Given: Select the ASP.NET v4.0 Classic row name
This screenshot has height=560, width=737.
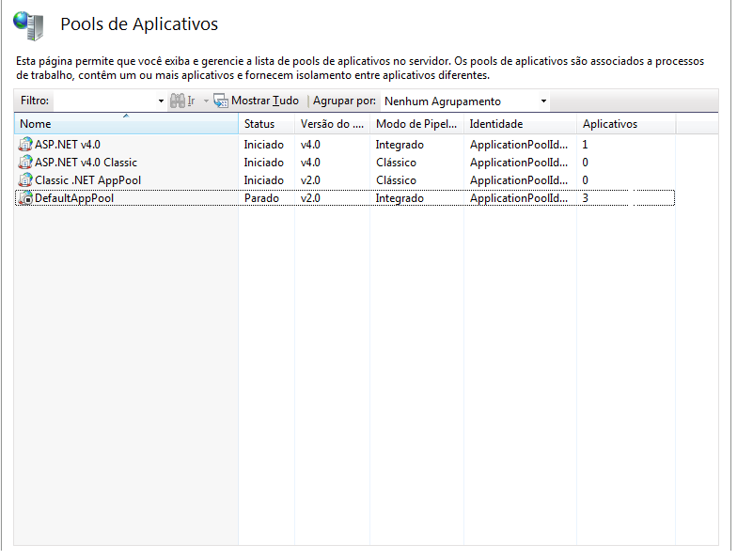Looking at the screenshot, I should (86, 162).
